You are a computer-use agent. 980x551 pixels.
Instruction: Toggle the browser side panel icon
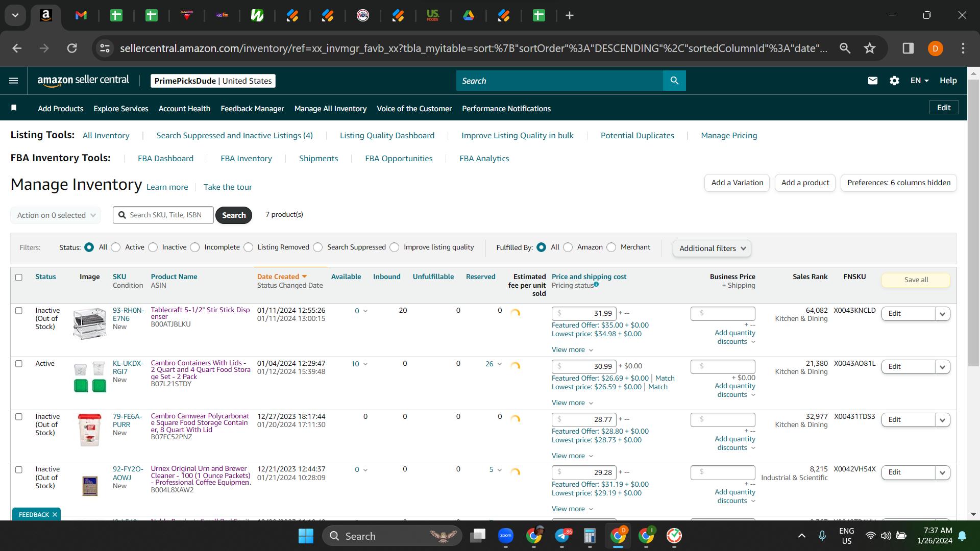908,48
